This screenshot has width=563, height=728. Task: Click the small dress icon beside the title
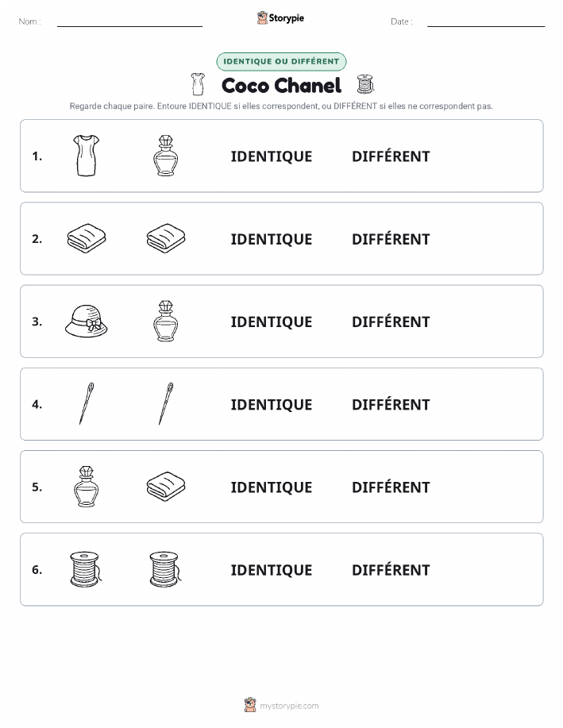click(198, 84)
